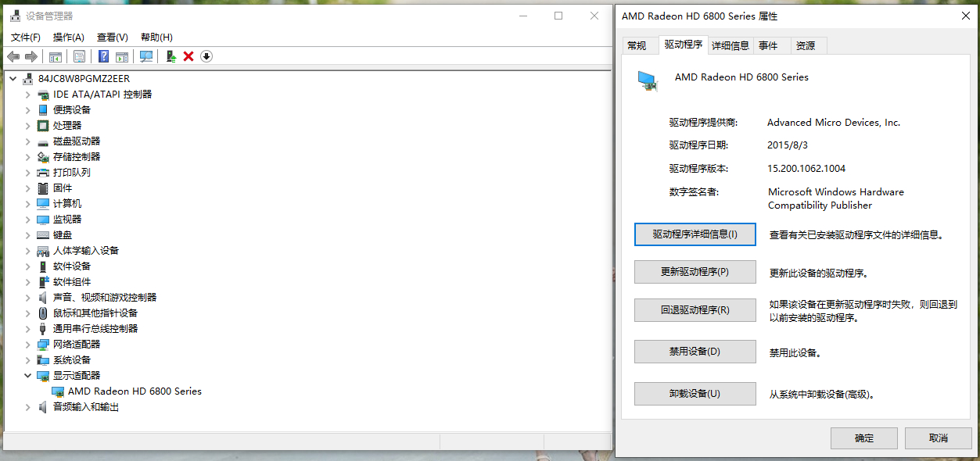Click the 打印队列 printer icon
Screen dimensions: 980x461
click(x=43, y=173)
